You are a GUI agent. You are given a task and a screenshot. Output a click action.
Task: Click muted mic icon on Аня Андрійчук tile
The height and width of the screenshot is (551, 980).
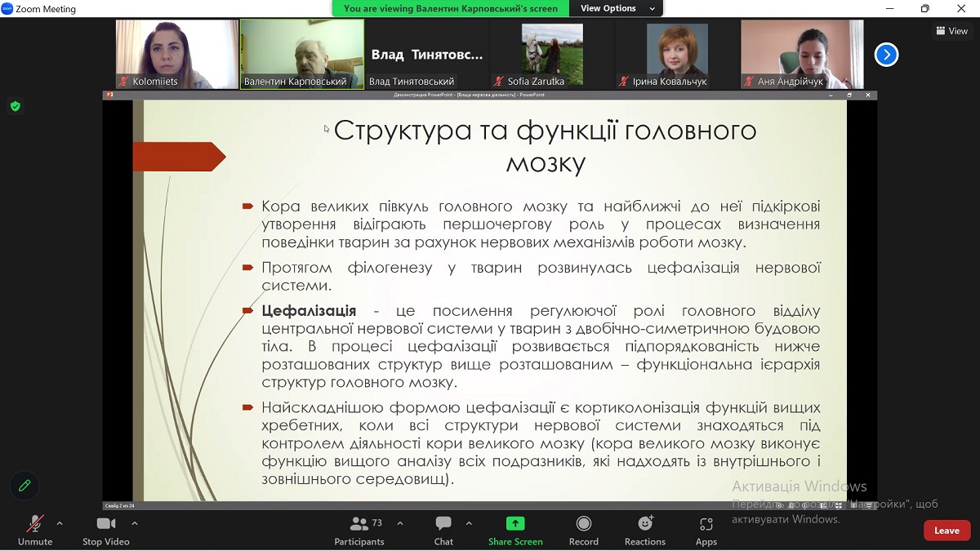coord(749,82)
